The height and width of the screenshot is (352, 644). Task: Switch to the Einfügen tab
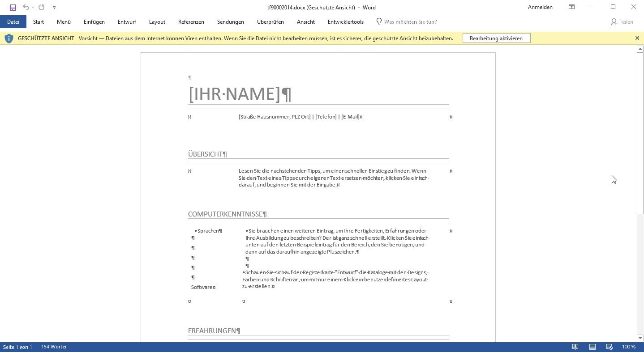pyautogui.click(x=94, y=21)
